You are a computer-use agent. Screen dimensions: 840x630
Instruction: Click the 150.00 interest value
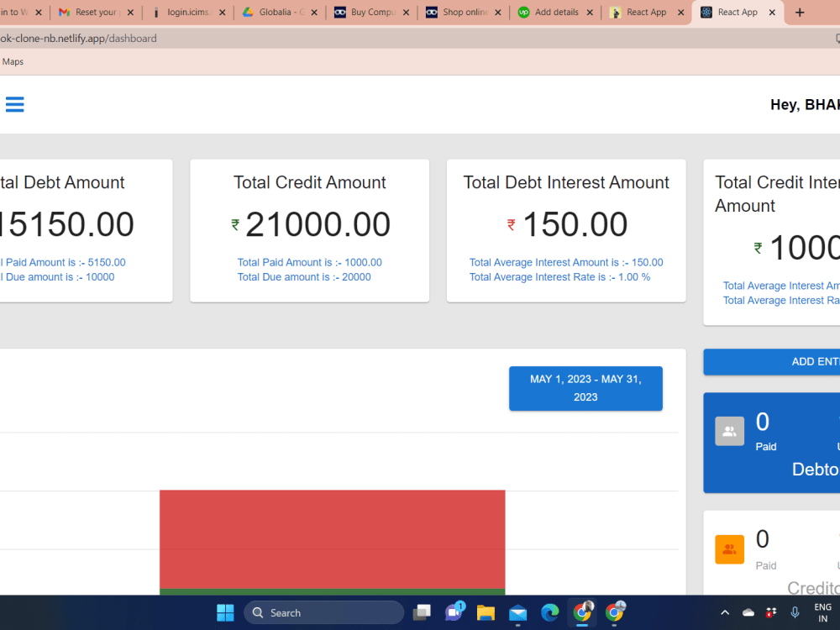(575, 224)
